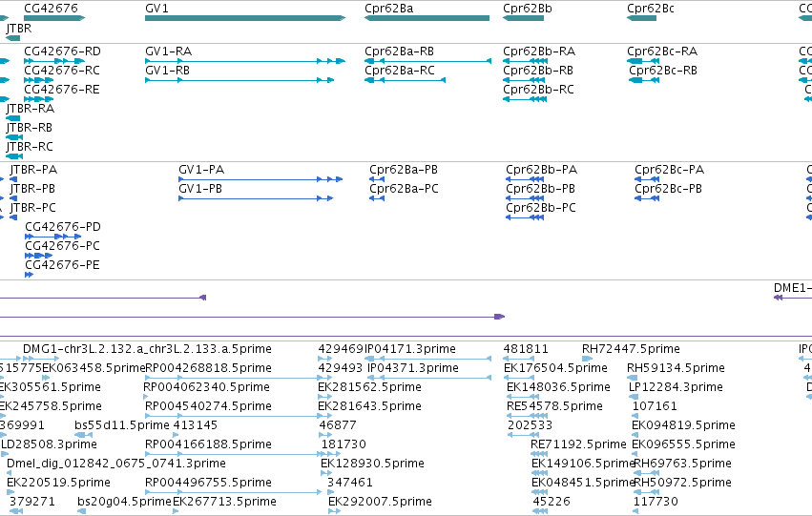Image resolution: width=812 pixels, height=516 pixels.
Task: Click the GV1-RA transcript label
Action: tap(168, 52)
